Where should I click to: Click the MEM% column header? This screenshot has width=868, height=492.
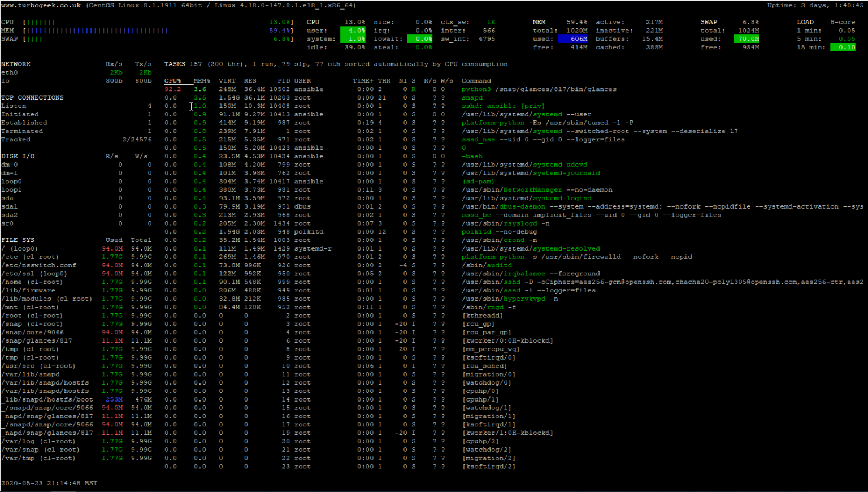202,81
